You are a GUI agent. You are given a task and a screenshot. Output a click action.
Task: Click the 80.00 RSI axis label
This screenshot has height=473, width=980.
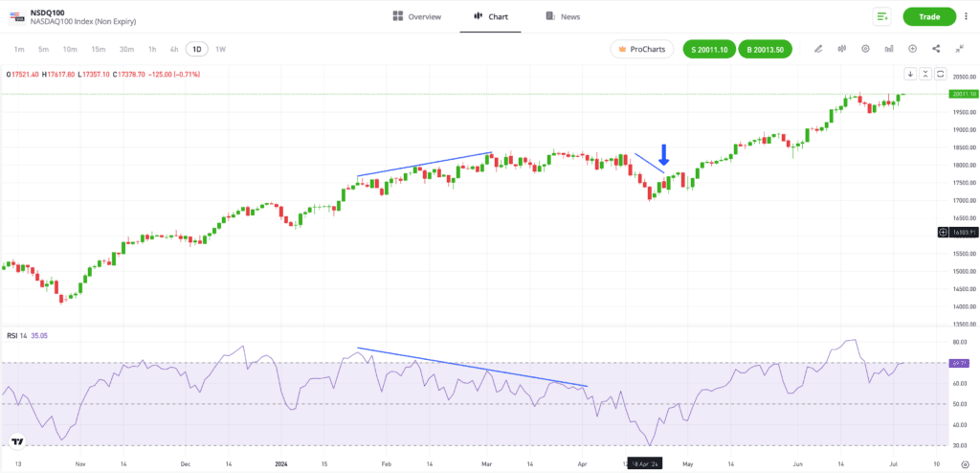click(959, 342)
